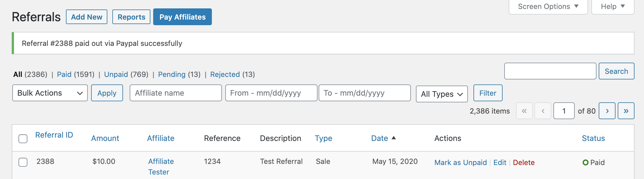The width and height of the screenshot is (644, 179).
Task: Open the Bulk Actions dropdown
Action: tap(50, 93)
